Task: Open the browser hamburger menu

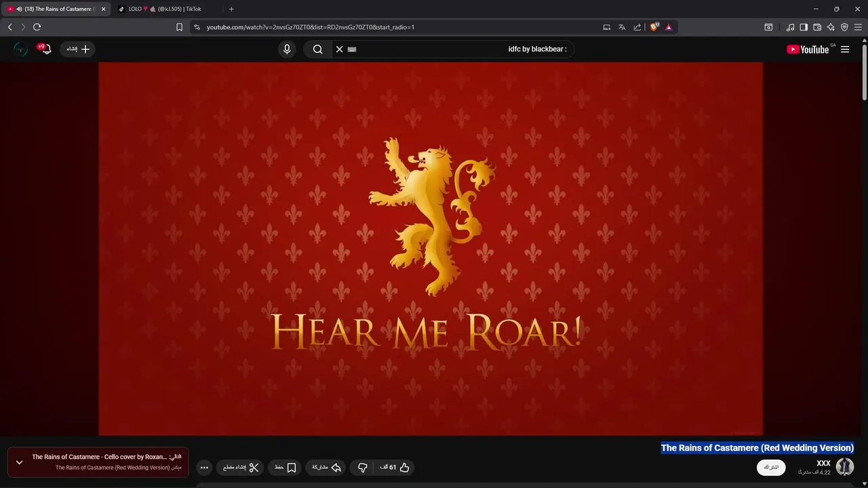Action: click(858, 27)
